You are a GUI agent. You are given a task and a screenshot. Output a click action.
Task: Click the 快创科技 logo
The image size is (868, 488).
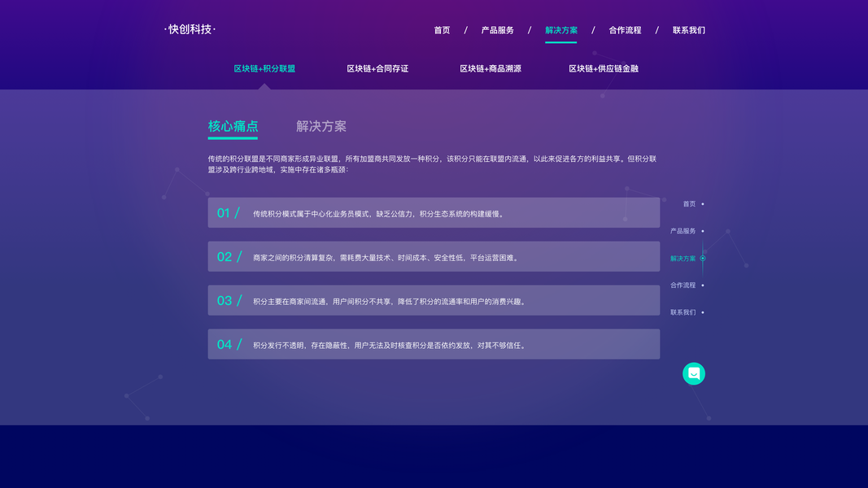[x=190, y=29]
